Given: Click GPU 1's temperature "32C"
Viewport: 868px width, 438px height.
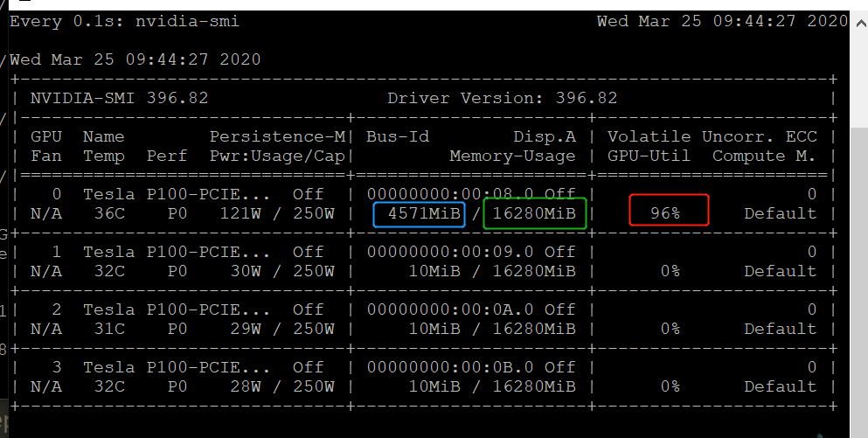Looking at the screenshot, I should (x=109, y=271).
